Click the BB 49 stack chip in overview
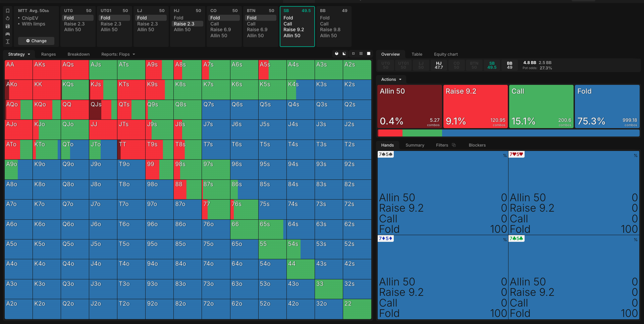This screenshot has height=324, width=644. [x=509, y=65]
